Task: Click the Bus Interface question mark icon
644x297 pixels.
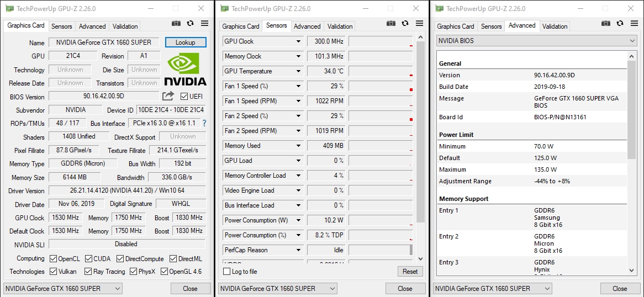Action: (204, 123)
